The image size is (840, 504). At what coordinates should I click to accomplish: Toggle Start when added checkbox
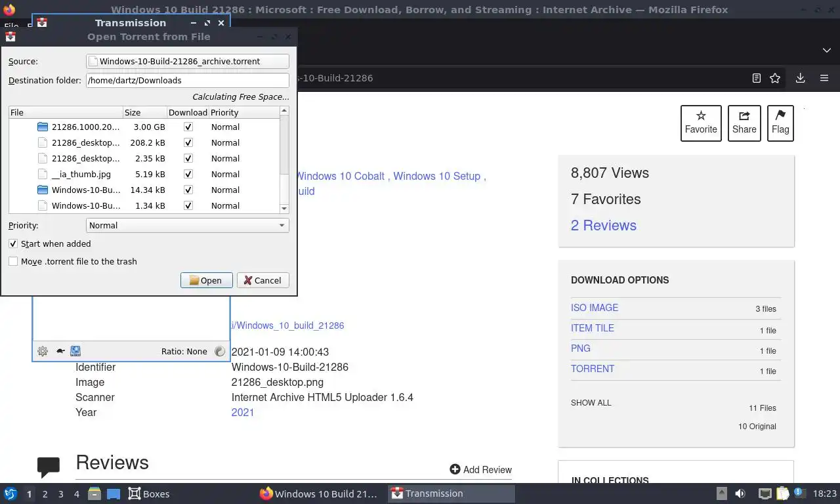pyautogui.click(x=13, y=243)
